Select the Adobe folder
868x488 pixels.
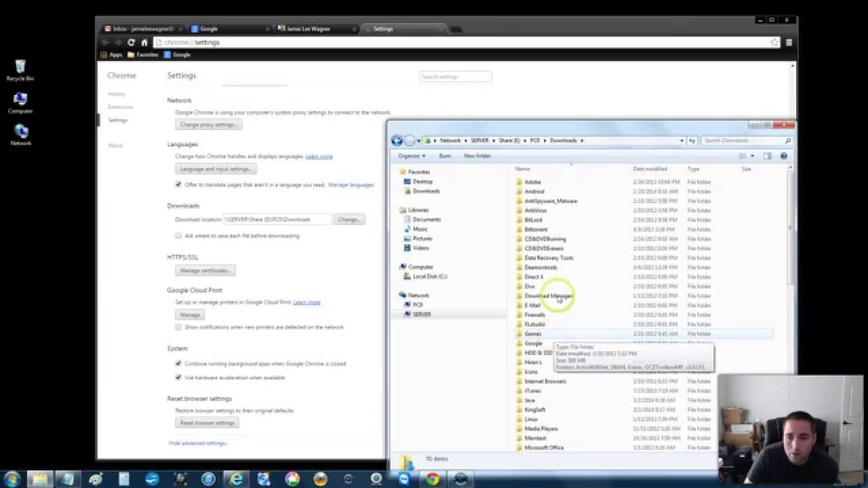[x=532, y=182]
